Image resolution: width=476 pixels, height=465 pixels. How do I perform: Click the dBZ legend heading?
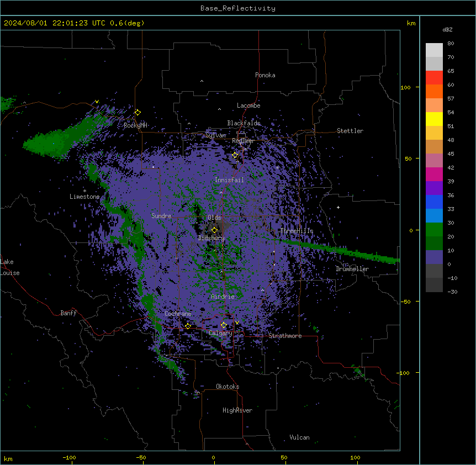(x=447, y=30)
